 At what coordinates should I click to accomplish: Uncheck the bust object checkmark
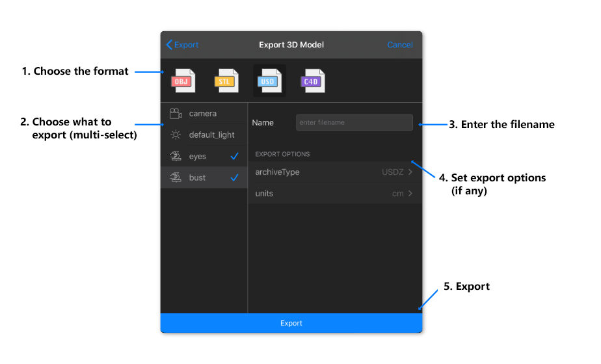(234, 178)
